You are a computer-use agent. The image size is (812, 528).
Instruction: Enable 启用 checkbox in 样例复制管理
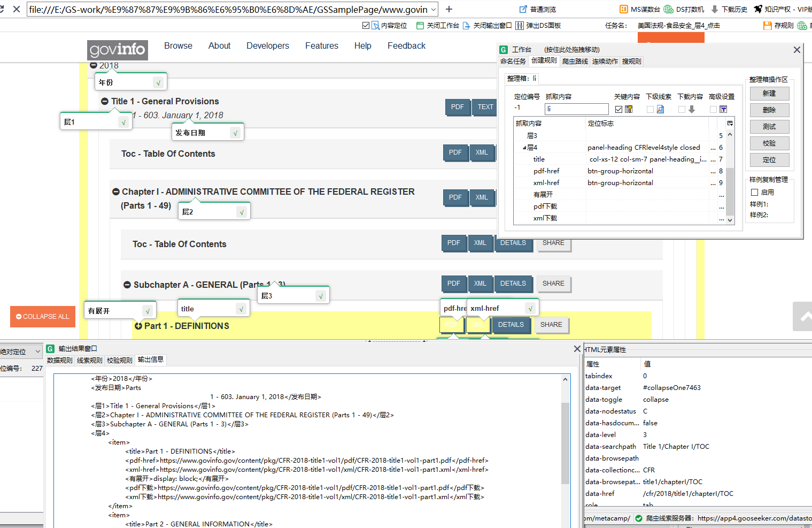[755, 192]
